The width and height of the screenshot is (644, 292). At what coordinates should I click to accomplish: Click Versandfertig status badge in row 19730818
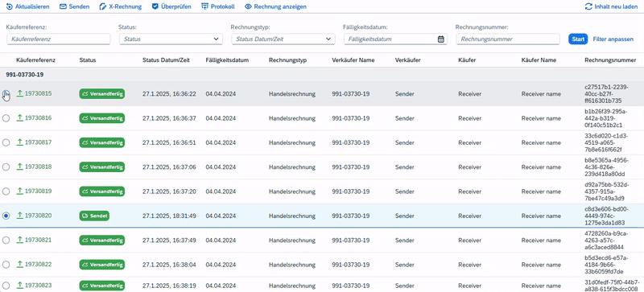102,167
